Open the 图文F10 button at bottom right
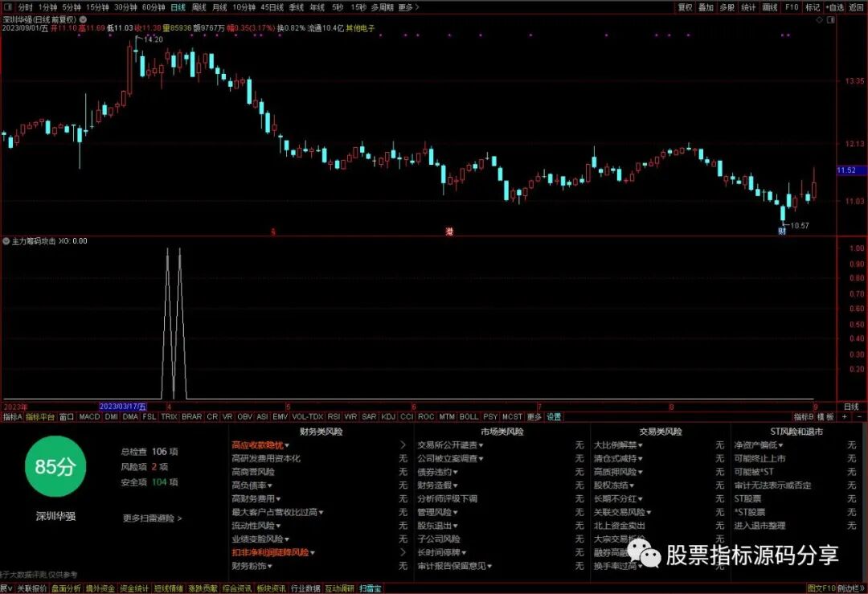Image resolution: width=868 pixels, height=594 pixels. click(821, 588)
